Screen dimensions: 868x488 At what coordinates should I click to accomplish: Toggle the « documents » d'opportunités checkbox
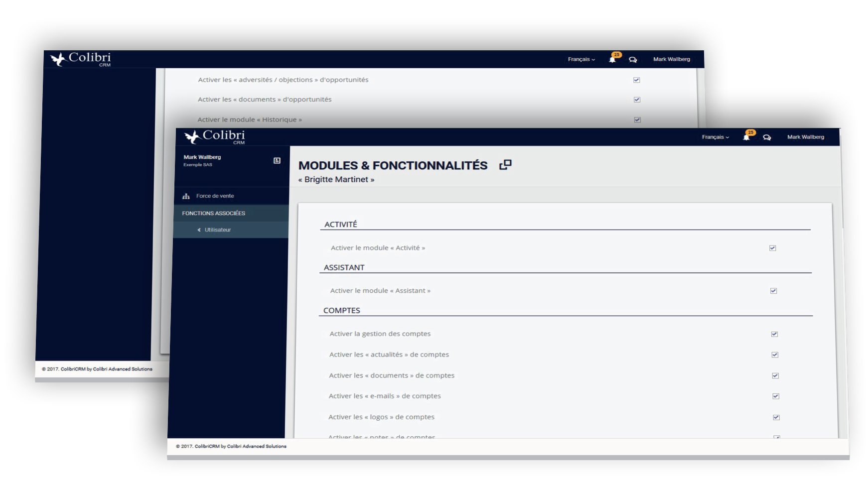pos(637,100)
